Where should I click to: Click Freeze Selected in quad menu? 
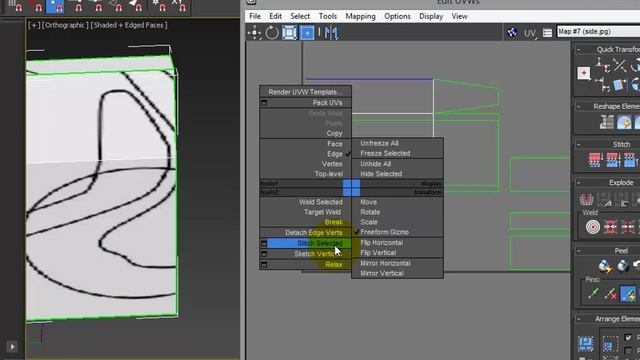click(385, 153)
